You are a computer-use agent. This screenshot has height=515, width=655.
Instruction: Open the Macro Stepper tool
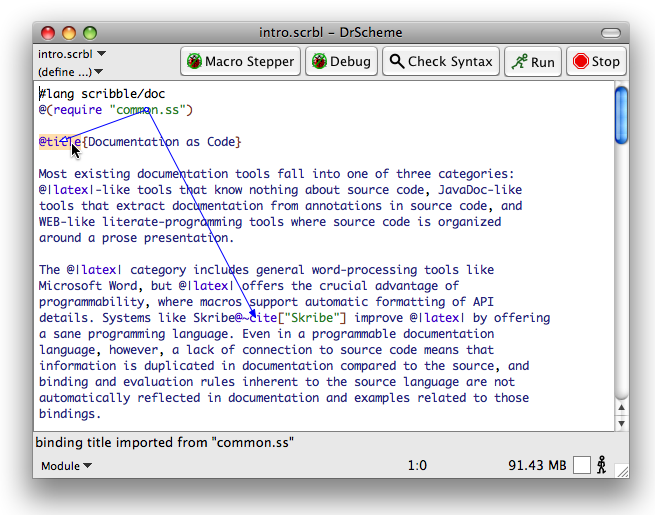(x=240, y=61)
